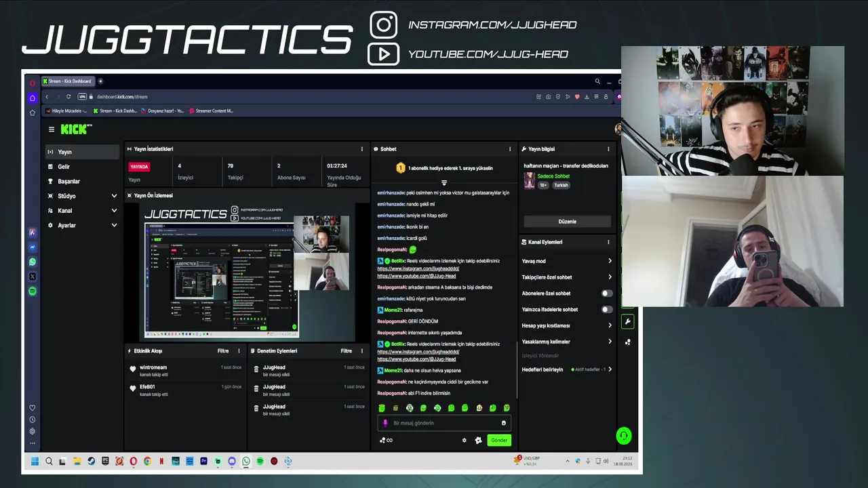The image size is (868, 488).
Task: Click the wrench icon on right edge
Action: [x=628, y=321]
